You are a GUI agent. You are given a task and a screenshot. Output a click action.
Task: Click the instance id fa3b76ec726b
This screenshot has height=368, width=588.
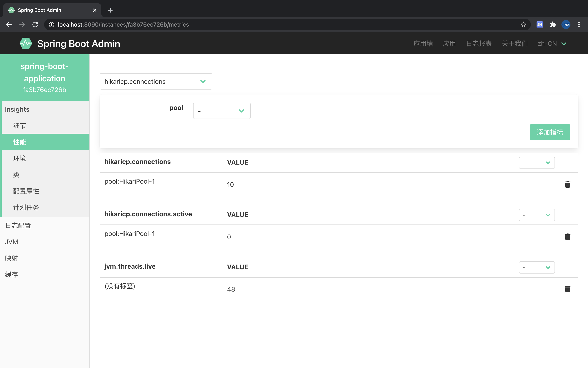[x=45, y=90]
